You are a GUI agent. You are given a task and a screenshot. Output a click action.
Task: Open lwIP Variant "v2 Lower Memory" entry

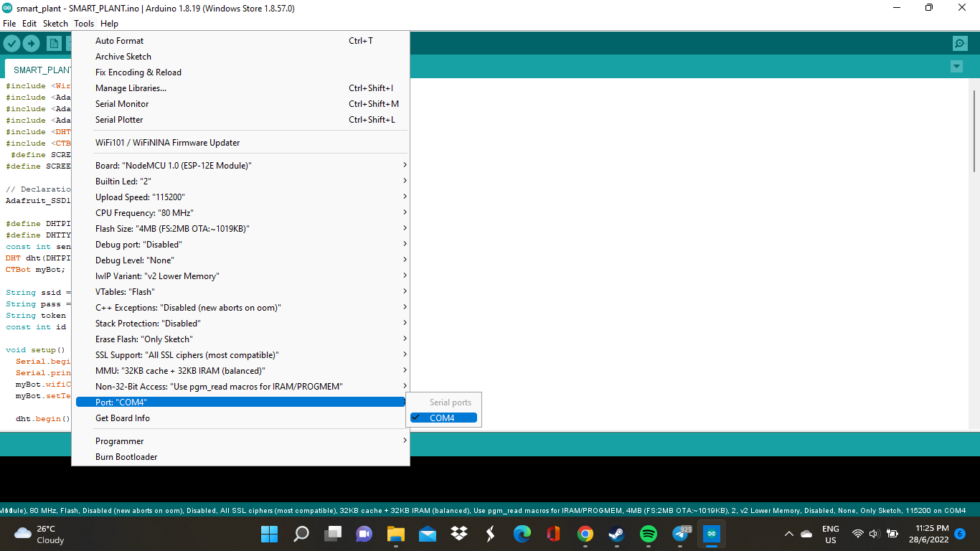click(240, 276)
